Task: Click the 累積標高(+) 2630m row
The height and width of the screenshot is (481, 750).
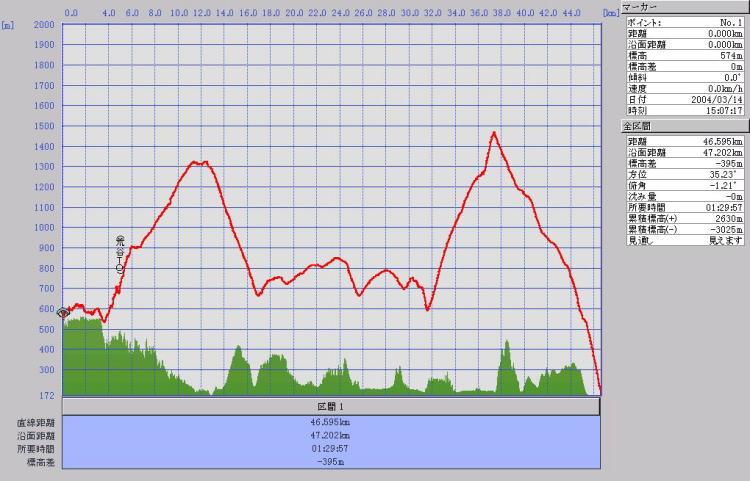Action: [x=684, y=218]
